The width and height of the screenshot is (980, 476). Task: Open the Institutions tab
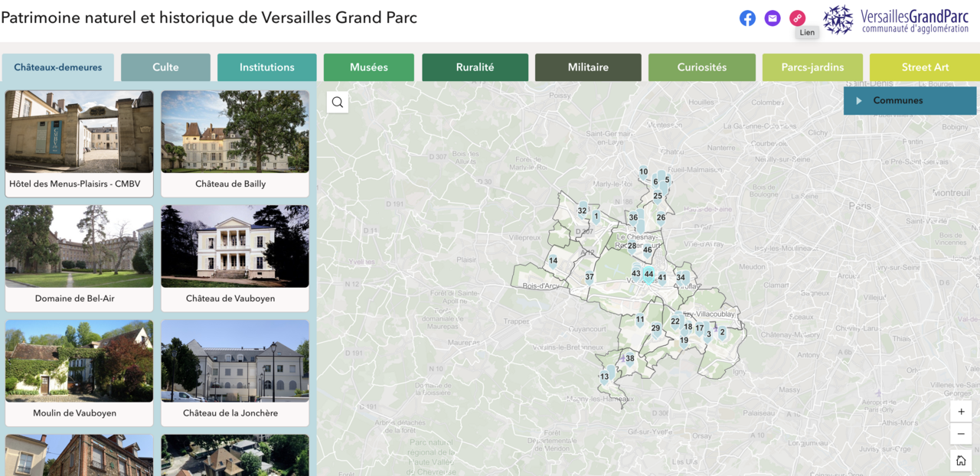(267, 67)
